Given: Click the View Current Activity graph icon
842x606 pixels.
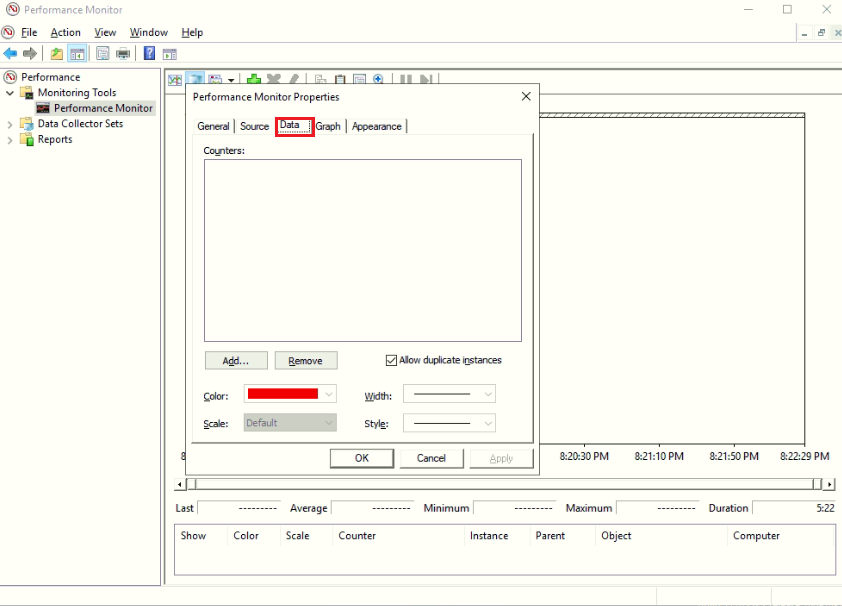Looking at the screenshot, I should coord(175,80).
